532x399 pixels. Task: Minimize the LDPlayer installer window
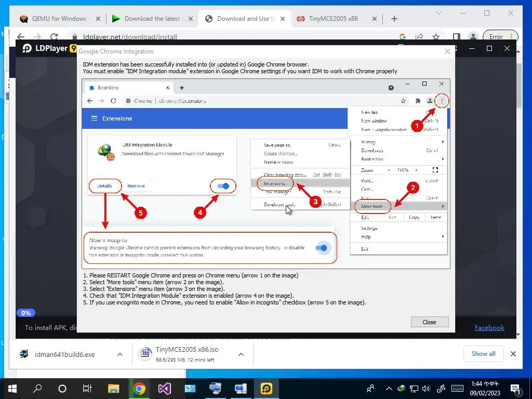(x=472, y=48)
